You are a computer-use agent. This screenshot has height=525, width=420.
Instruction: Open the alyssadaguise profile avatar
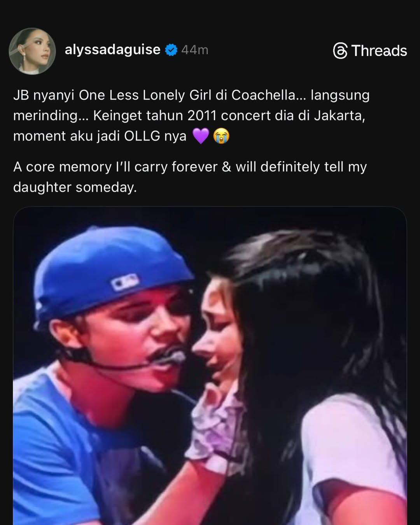point(32,51)
